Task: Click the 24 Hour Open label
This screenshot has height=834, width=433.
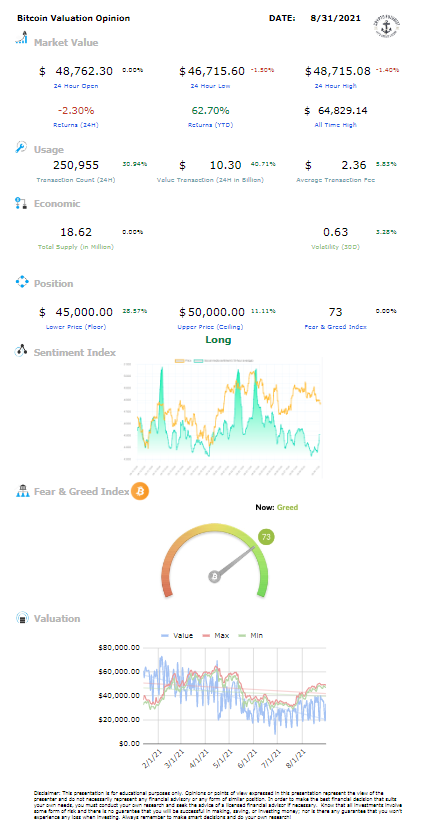Action: (75, 86)
